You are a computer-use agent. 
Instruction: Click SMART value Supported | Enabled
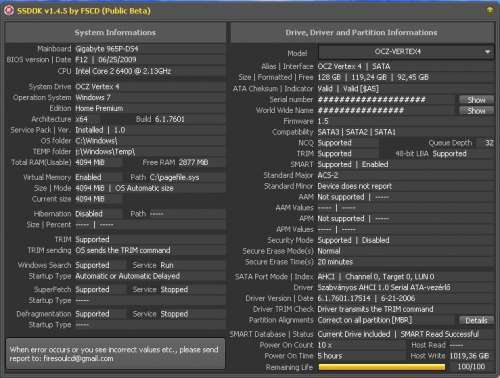(353, 164)
